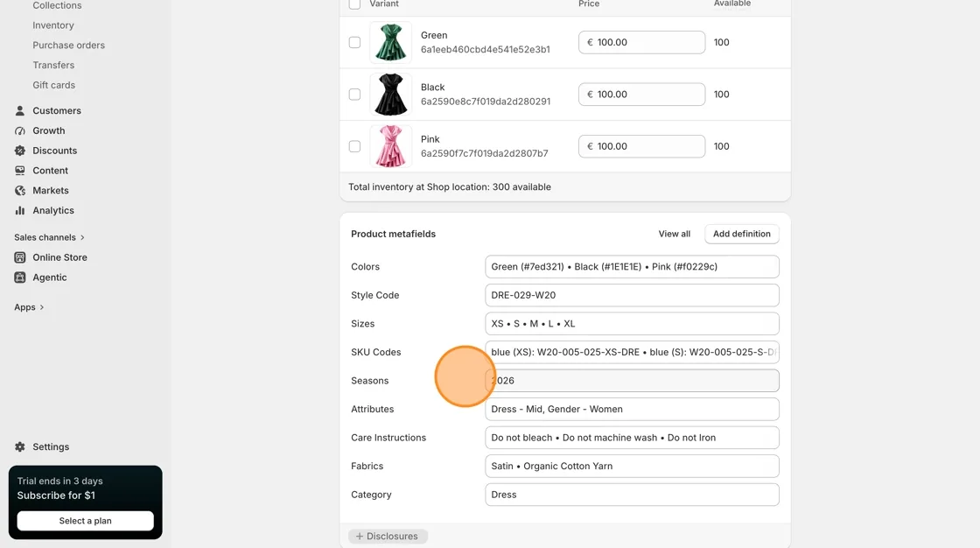Image resolution: width=980 pixels, height=548 pixels.
Task: Open Online Store via its storefront icon
Action: [x=20, y=257]
